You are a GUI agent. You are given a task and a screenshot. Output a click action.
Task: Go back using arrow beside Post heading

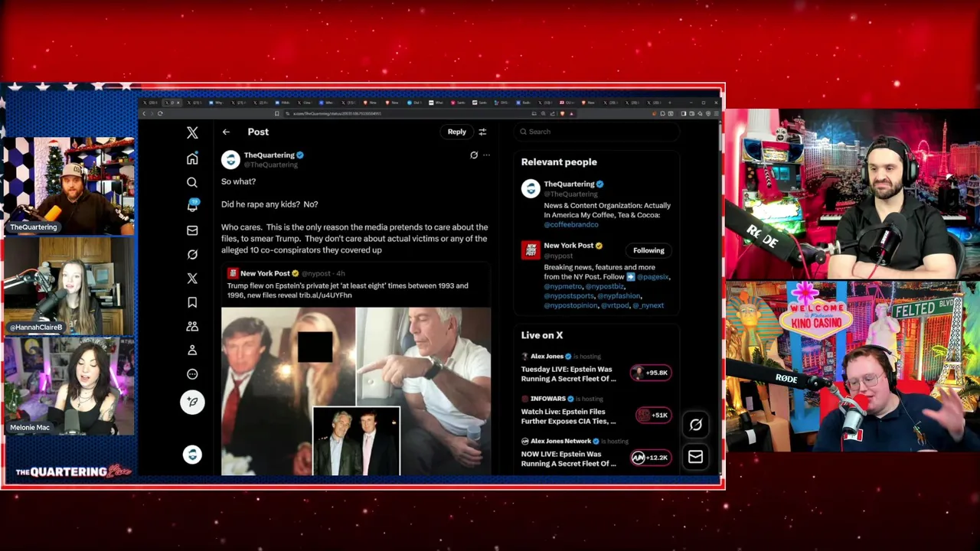[x=226, y=132]
